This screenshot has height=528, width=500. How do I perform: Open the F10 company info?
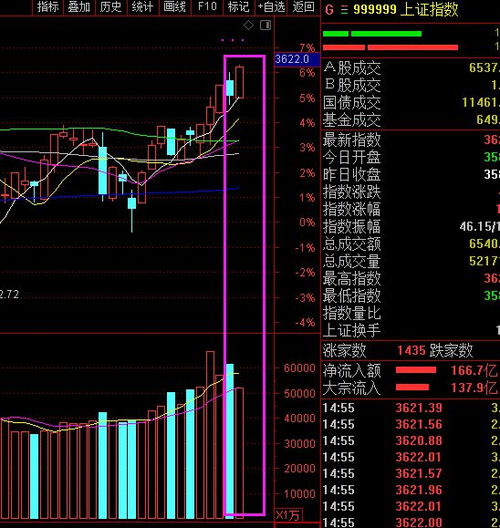coord(207,7)
